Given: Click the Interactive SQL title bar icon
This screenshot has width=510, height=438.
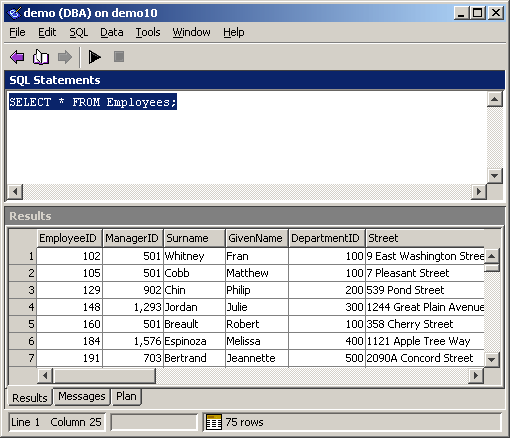Looking at the screenshot, I should click(14, 13).
